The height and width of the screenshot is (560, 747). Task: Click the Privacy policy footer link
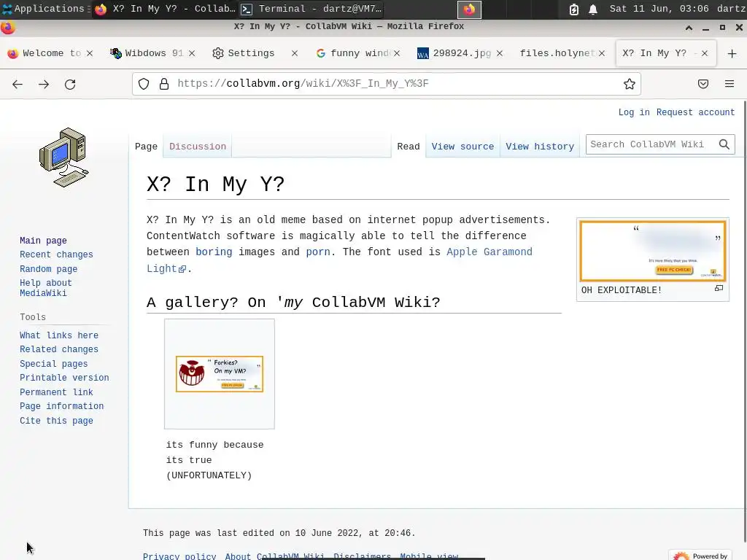pos(179,556)
